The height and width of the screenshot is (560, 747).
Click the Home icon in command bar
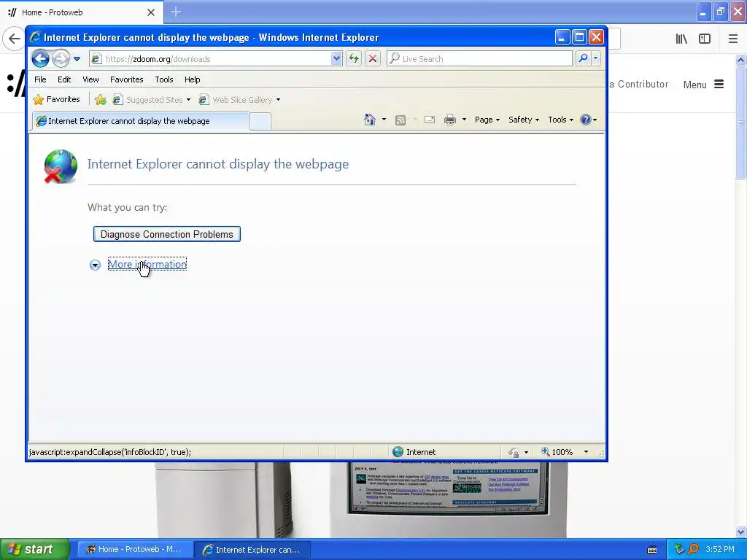point(370,120)
